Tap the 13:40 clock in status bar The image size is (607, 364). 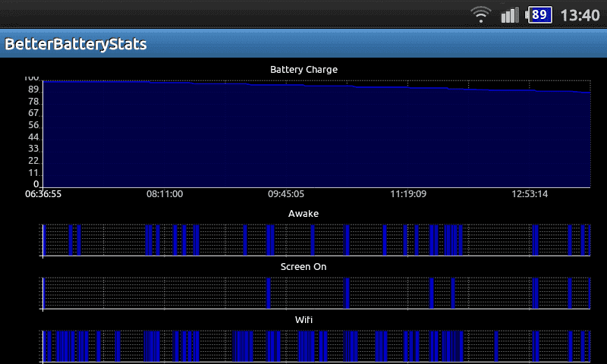[x=580, y=15]
